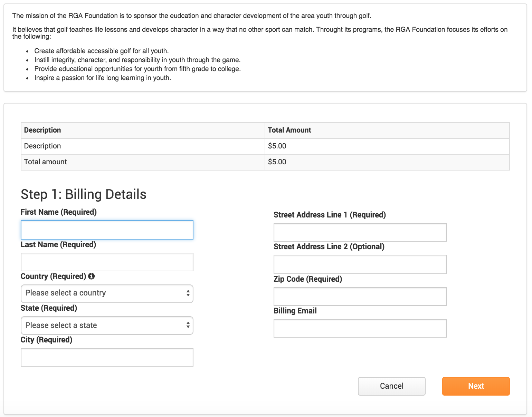Click the State (Required) label
This screenshot has height=417, width=532.
click(x=49, y=308)
